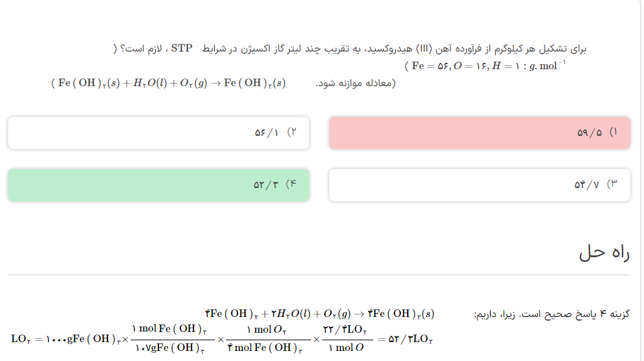Click the balanced equation starting with ۴Fe(OH)₂
This screenshot has height=361, width=644.
point(320,313)
